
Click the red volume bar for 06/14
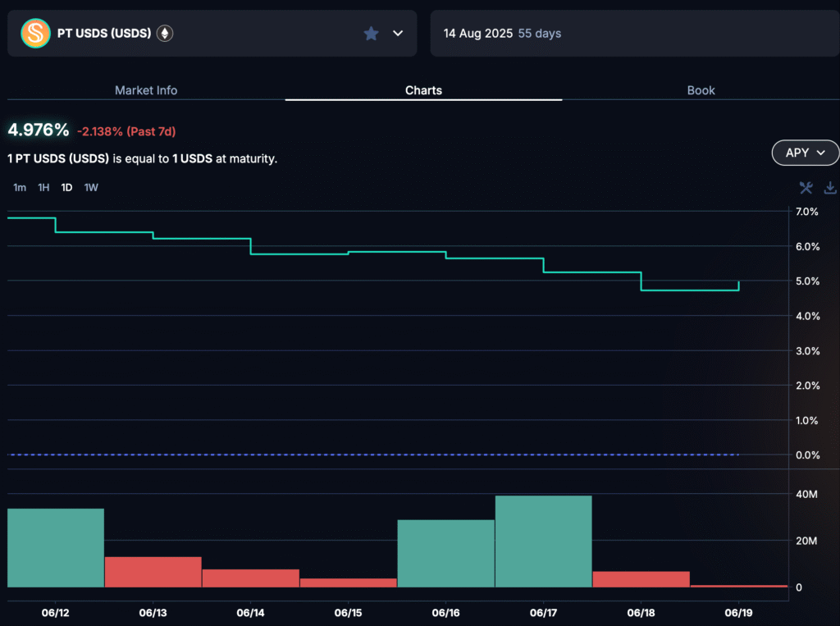[x=251, y=578]
